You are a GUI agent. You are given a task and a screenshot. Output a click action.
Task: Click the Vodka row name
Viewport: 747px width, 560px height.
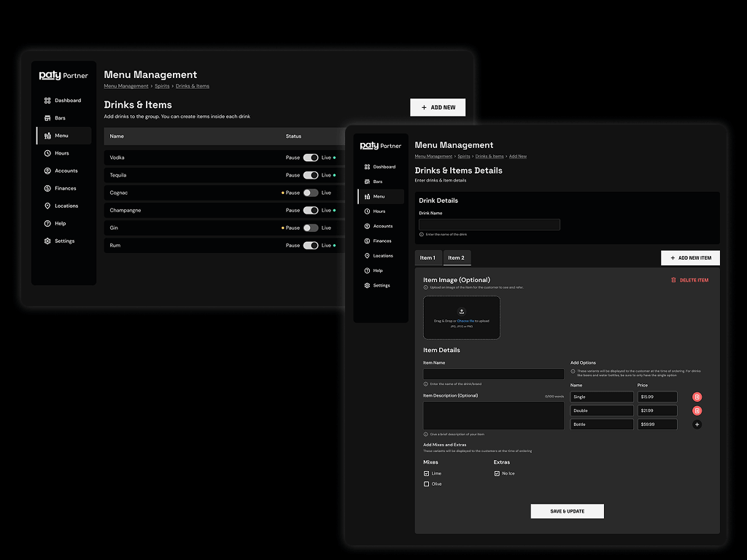click(x=117, y=157)
